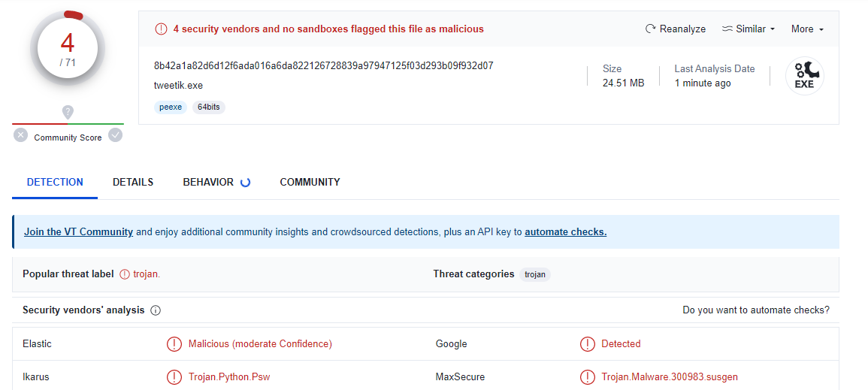Click the alert icon for the Ikarus Trojan.Python.Psw result
Viewport: 868px width, 390px height.
click(x=174, y=376)
